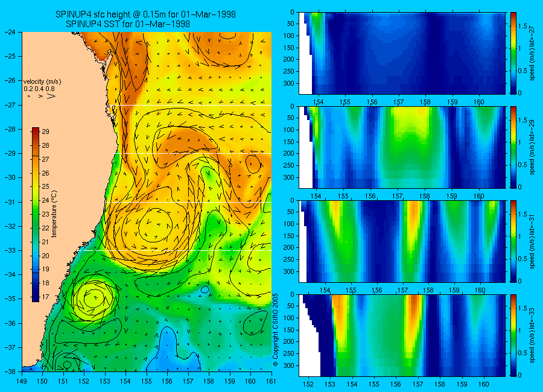The image size is (543, 392).
Task: Click the circular eddy near 152.5, -35 on the map
Action: point(95,297)
